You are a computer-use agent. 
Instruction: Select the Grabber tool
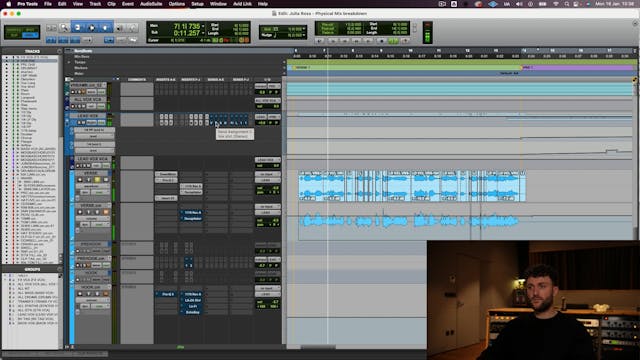tap(105, 28)
